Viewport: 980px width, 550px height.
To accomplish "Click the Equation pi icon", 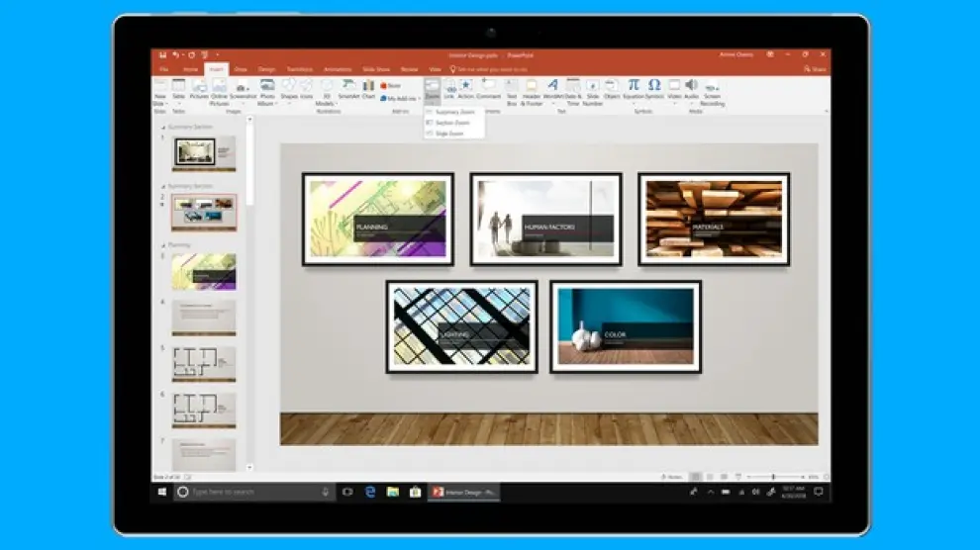I will pyautogui.click(x=634, y=89).
